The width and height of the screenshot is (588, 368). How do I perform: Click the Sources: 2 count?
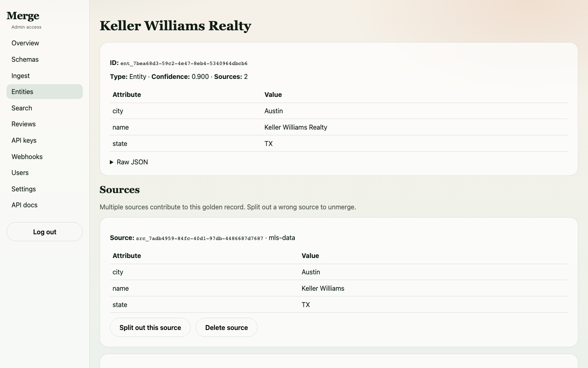click(x=231, y=76)
